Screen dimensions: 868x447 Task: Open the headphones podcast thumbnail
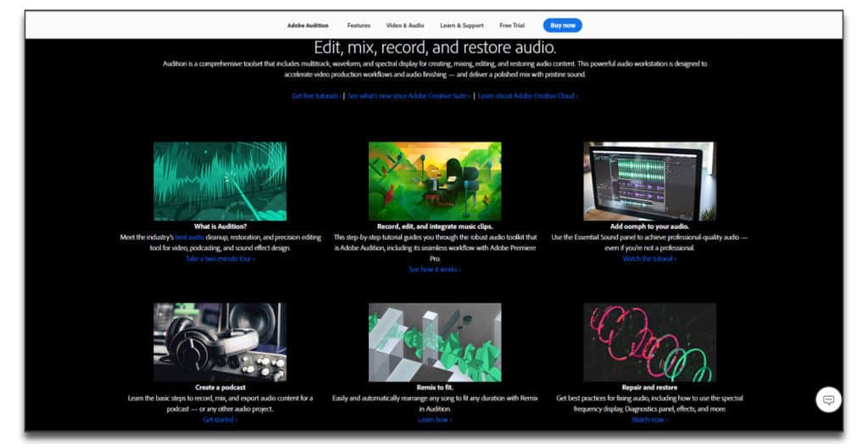point(220,342)
